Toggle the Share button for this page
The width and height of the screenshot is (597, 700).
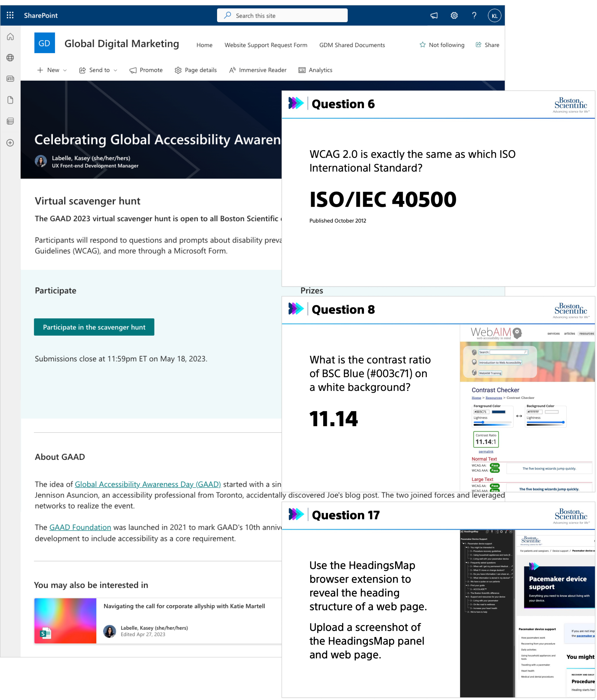coord(486,44)
